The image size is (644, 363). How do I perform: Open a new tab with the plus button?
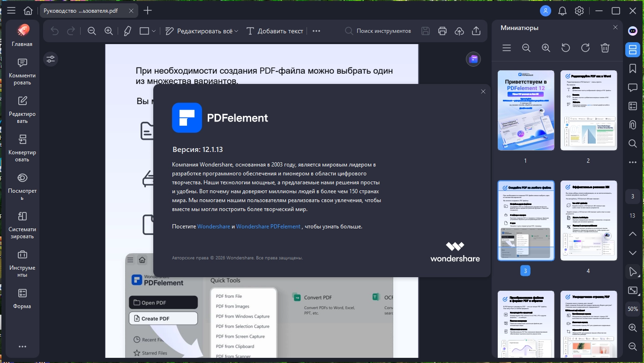click(148, 10)
